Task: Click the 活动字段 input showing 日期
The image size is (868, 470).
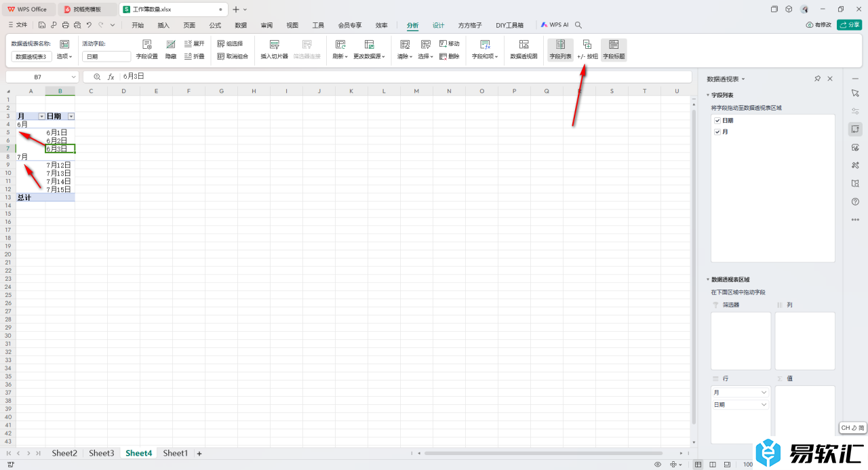Action: 106,56
